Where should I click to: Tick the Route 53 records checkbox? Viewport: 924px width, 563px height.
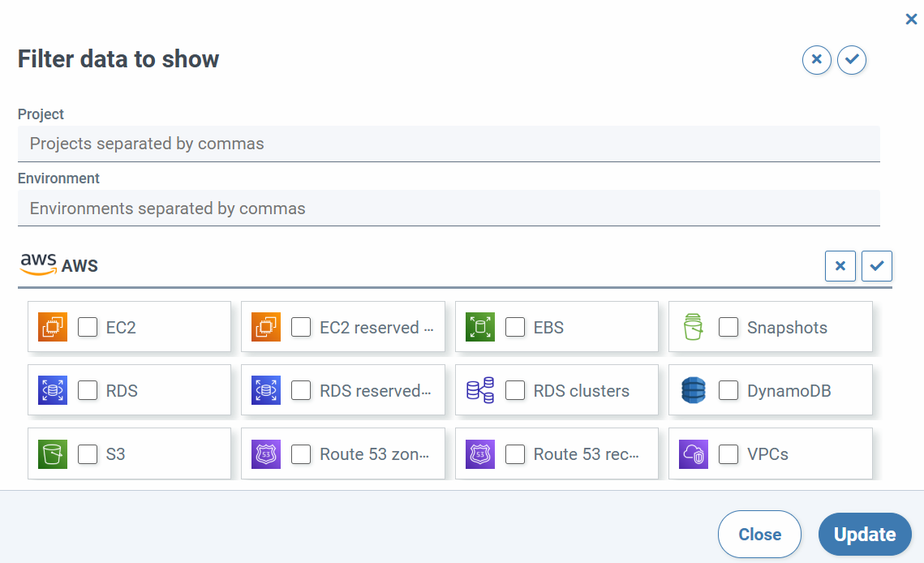click(515, 454)
